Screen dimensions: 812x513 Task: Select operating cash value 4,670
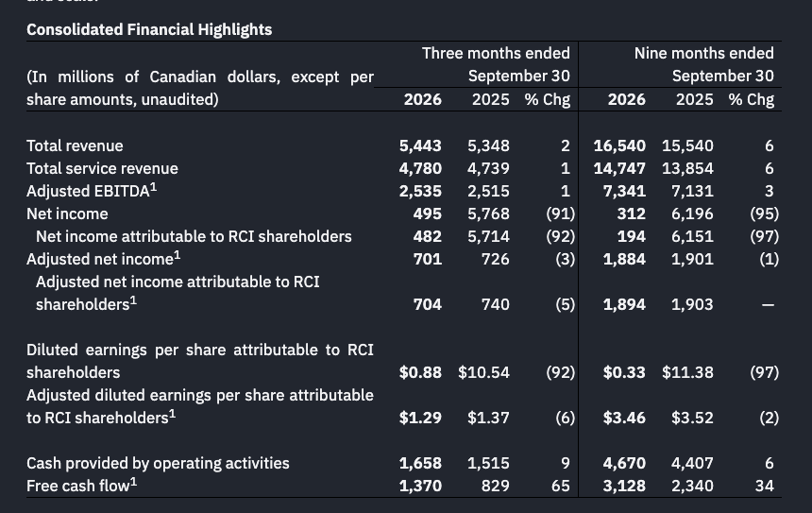pos(624,463)
